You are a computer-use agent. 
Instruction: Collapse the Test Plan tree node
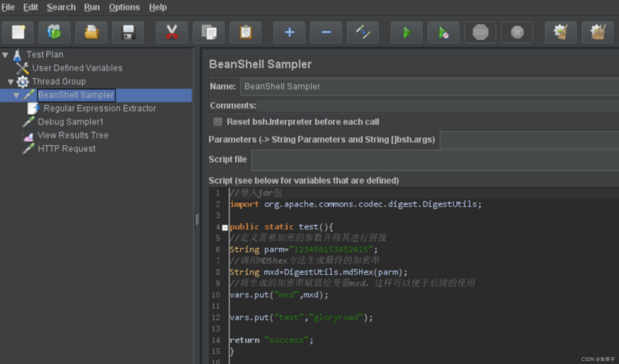point(5,55)
